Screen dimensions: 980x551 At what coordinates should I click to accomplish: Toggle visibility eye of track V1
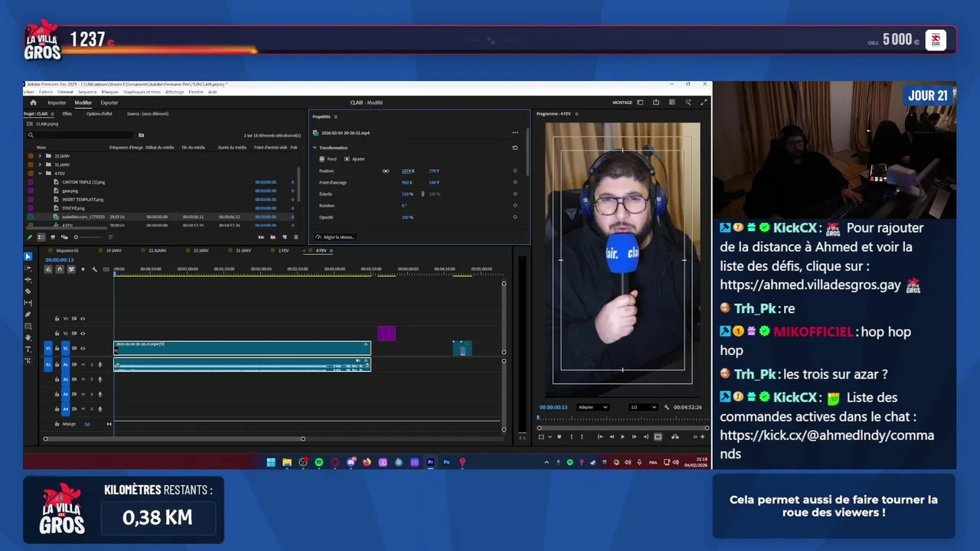point(83,348)
